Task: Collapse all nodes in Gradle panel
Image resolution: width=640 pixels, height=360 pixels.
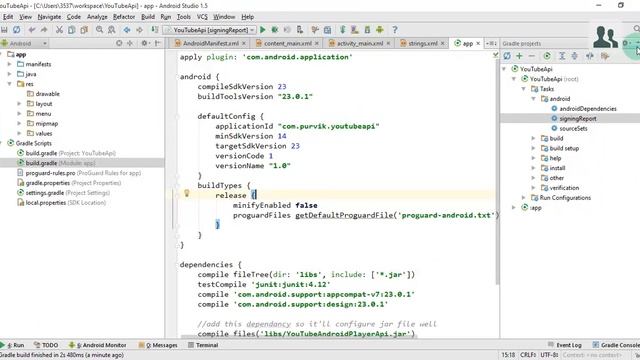Action: (574, 56)
